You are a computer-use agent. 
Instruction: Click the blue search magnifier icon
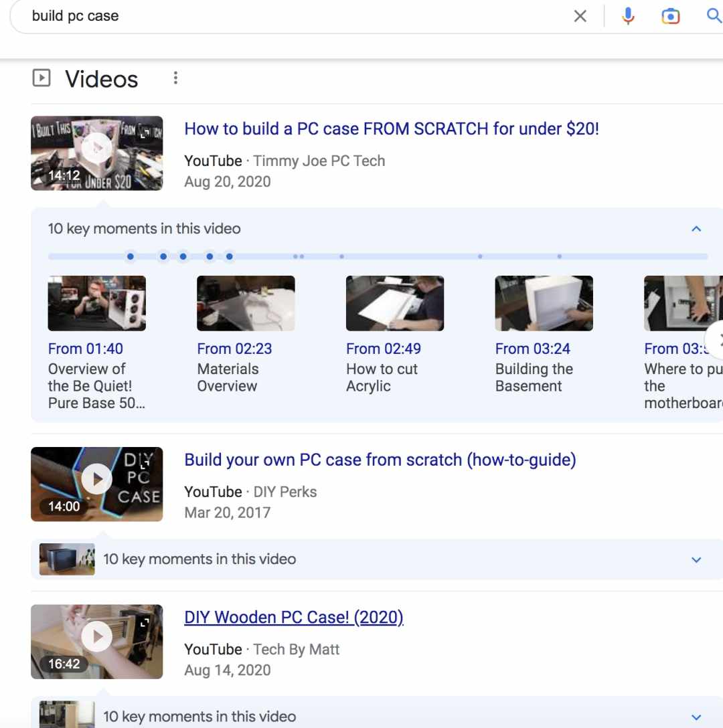coord(714,16)
